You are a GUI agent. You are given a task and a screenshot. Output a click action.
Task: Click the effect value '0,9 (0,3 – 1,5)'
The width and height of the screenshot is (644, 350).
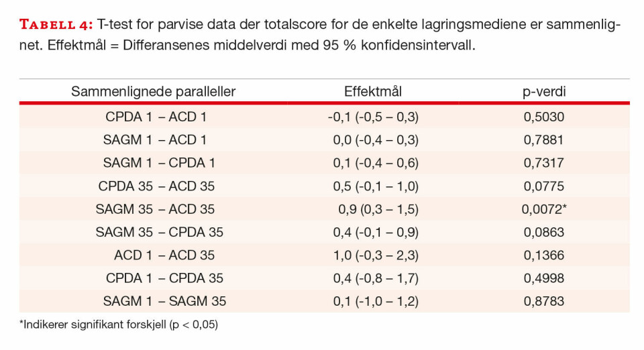click(378, 209)
